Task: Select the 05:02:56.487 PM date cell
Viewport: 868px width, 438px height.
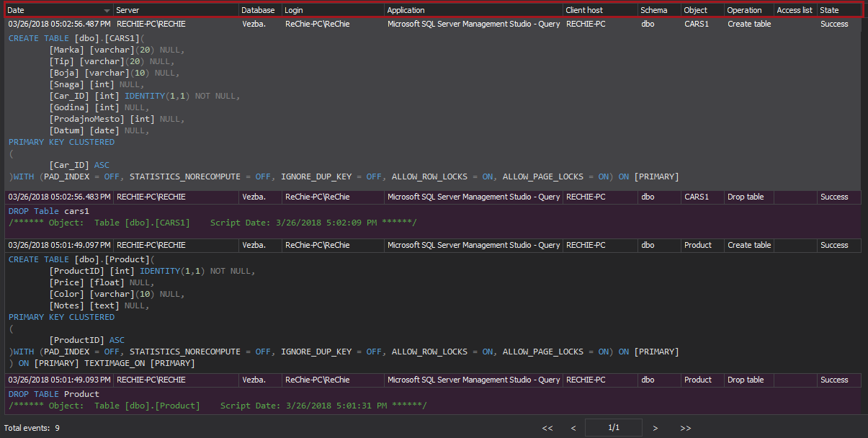Action: point(59,24)
